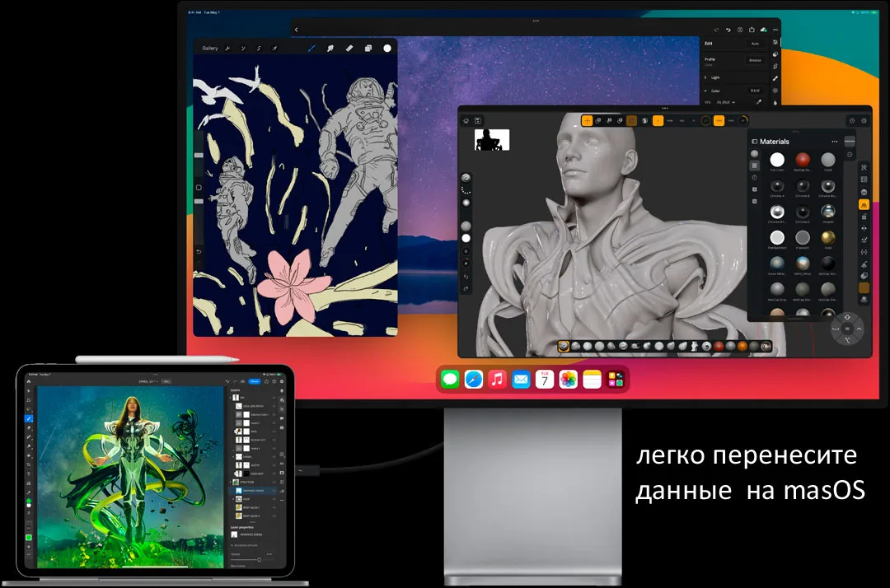Click the blue Share button in Photoshop
This screenshot has width=890, height=588.
(x=255, y=381)
